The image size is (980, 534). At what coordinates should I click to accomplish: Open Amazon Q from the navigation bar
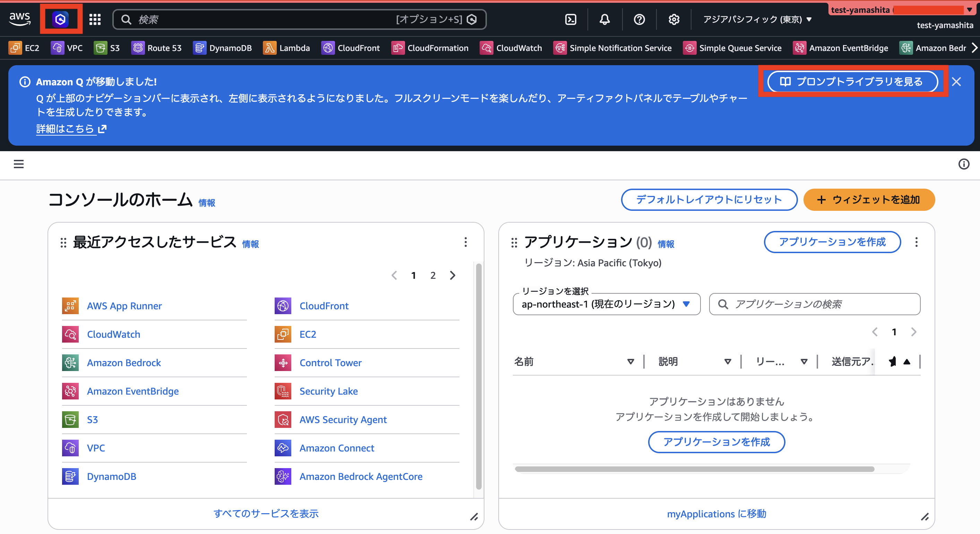click(x=61, y=19)
